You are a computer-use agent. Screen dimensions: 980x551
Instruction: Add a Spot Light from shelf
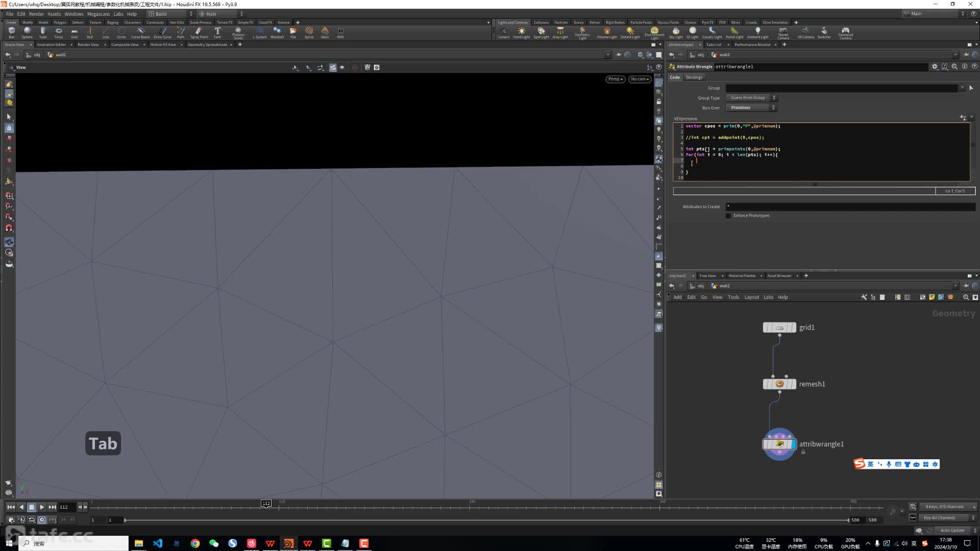click(x=541, y=33)
